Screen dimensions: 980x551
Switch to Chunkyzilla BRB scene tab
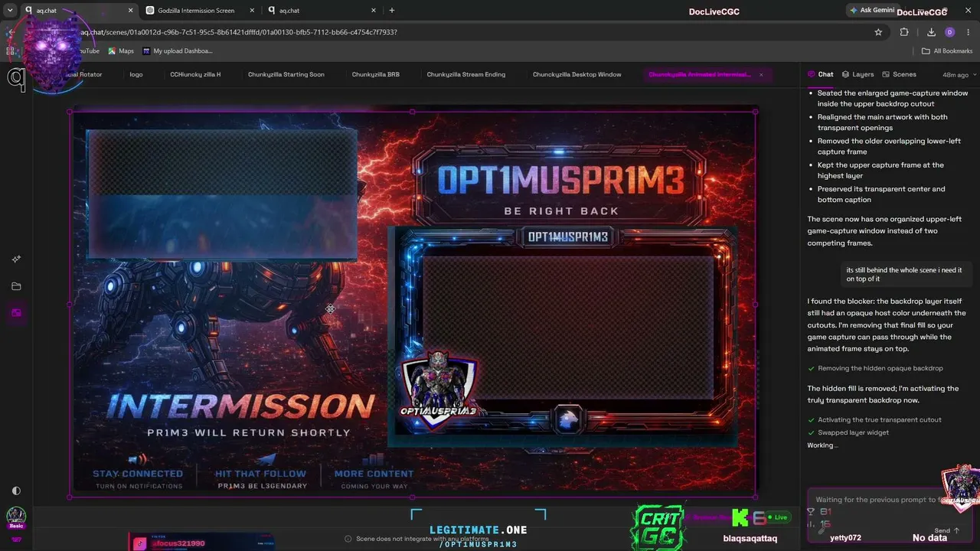376,74
